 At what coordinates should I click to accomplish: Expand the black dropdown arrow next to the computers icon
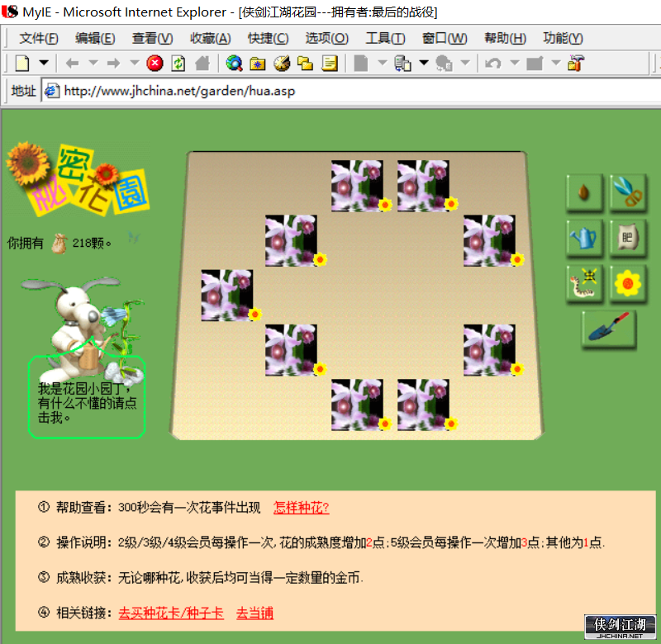pyautogui.click(x=424, y=64)
